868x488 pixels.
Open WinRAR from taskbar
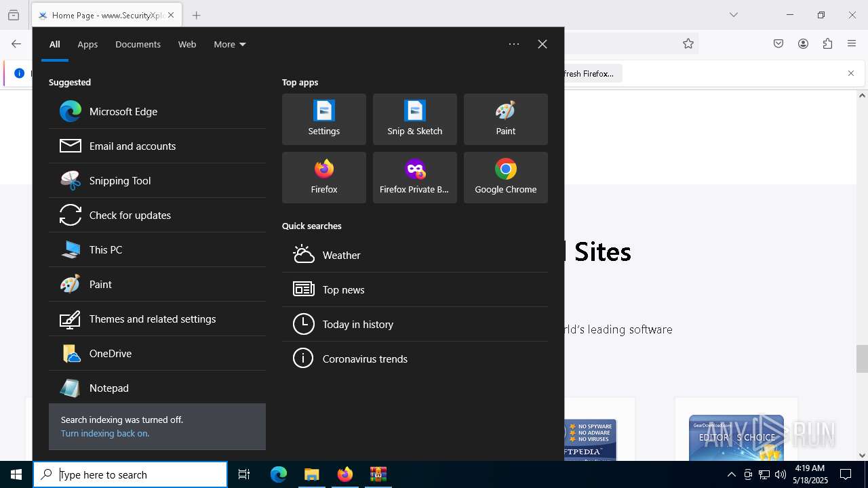click(x=378, y=474)
